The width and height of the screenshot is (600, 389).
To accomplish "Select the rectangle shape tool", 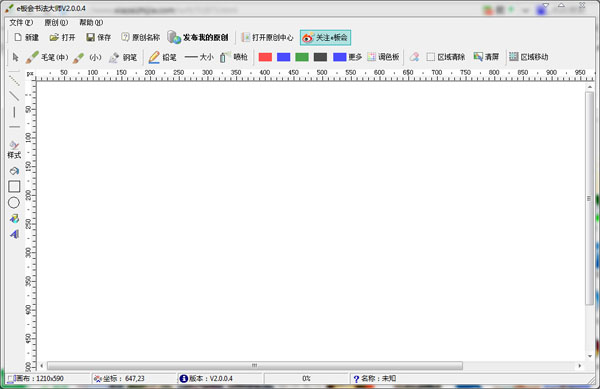I will [x=14, y=187].
